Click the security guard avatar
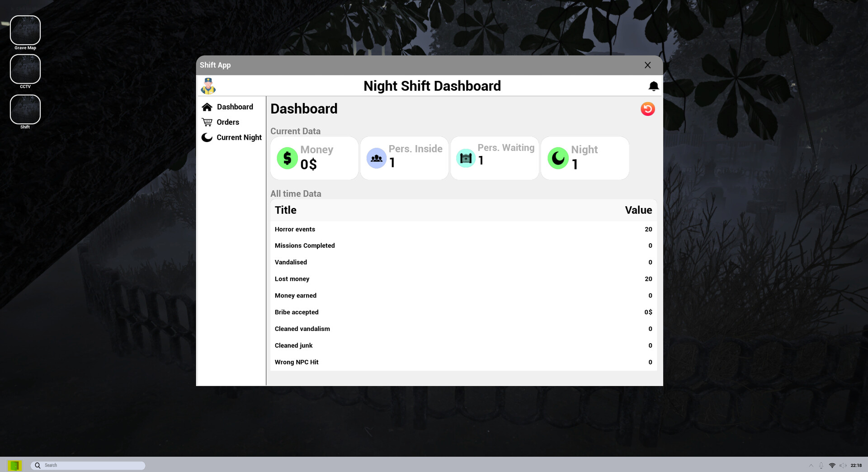 coord(208,85)
